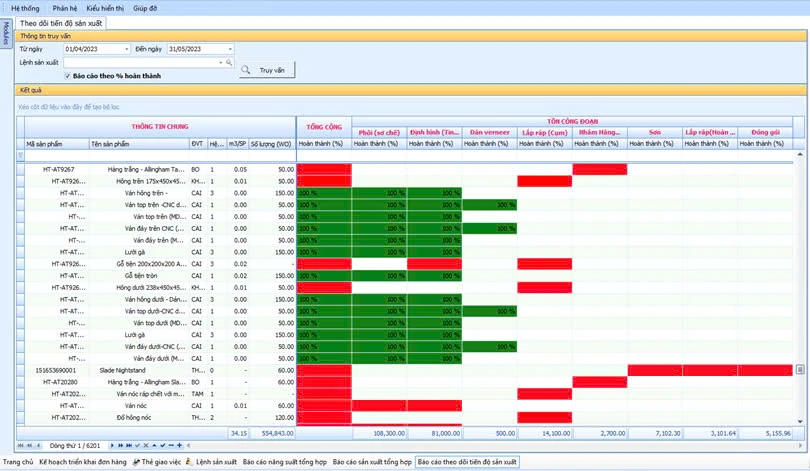This screenshot has height=471, width=810.
Task: Go to previous record in navigator
Action: pyautogui.click(x=38, y=445)
